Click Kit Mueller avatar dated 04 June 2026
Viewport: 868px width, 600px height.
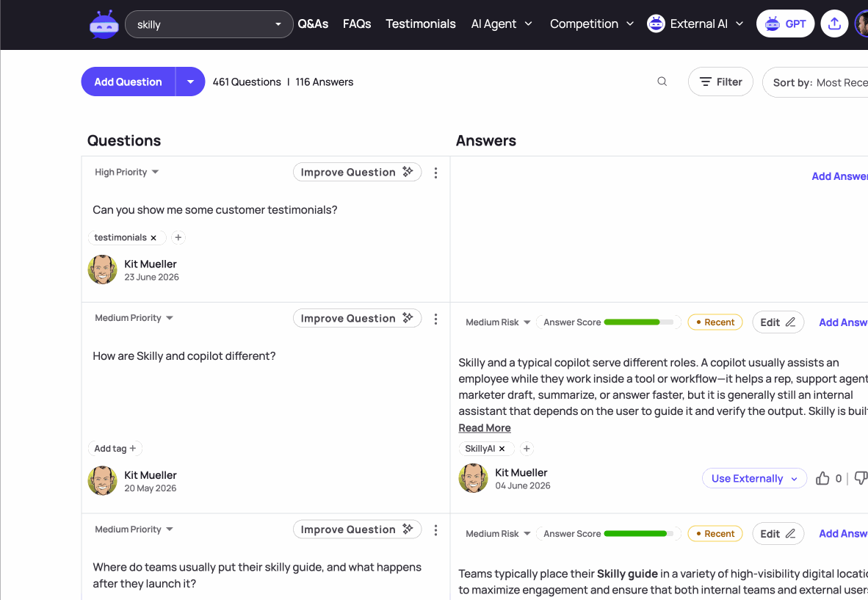474,478
